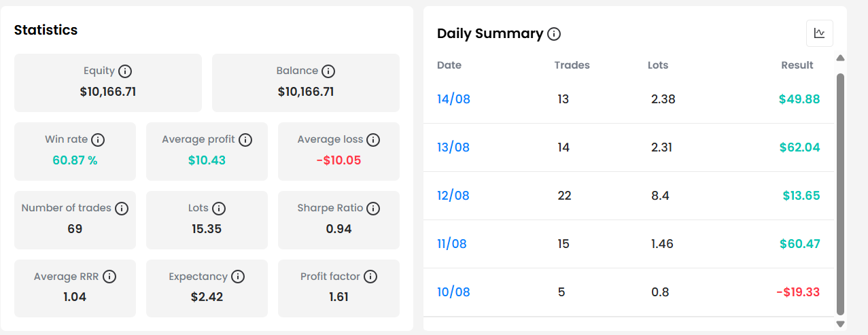This screenshot has height=335, width=868.
Task: Open the Win rate info tooltip icon
Action: tap(98, 140)
